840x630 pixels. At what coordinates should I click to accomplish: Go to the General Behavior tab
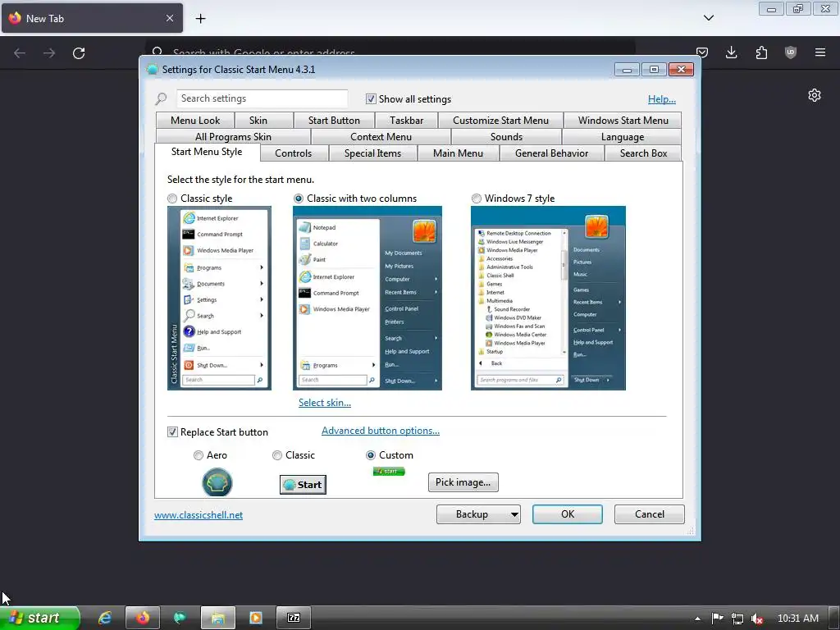click(551, 153)
